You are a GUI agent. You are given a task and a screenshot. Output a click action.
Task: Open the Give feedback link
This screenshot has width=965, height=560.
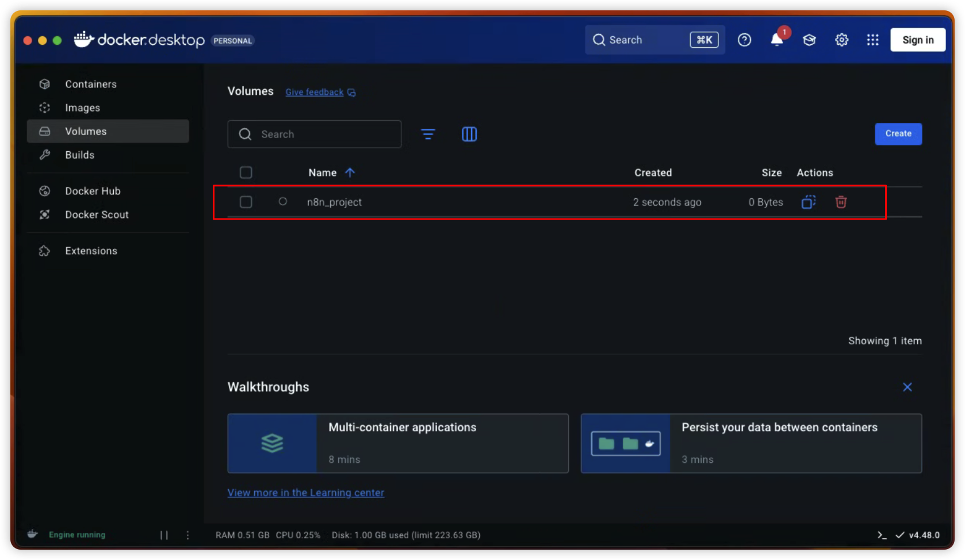[x=314, y=92]
